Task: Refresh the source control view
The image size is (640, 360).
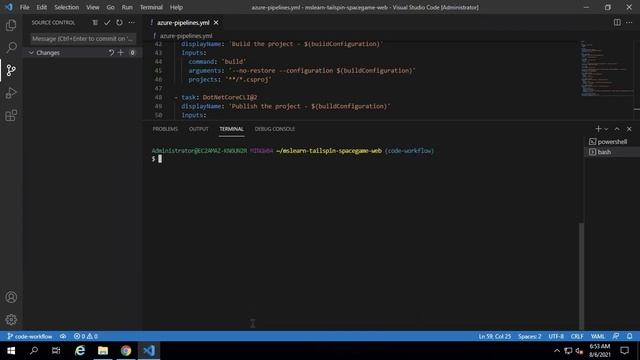Action: pyautogui.click(x=119, y=23)
